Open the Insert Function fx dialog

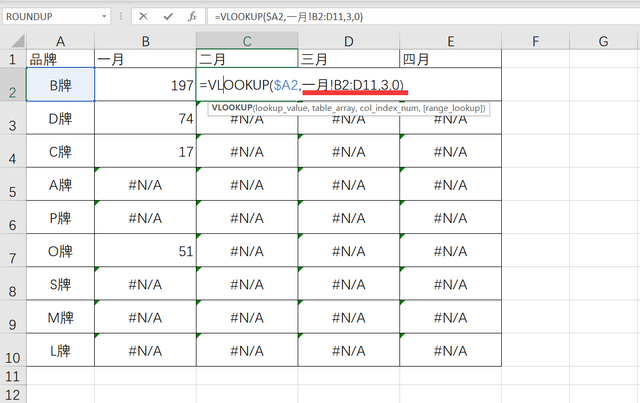(x=192, y=16)
